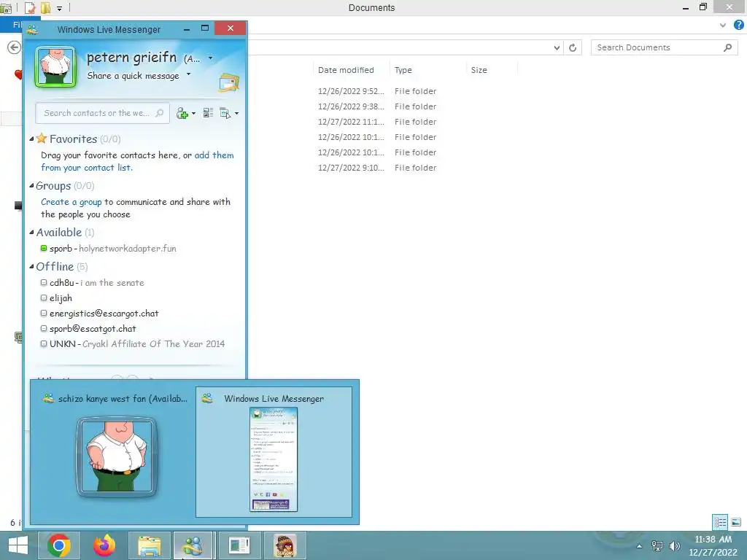
Task: Click the Windows Start button
Action: (18, 545)
